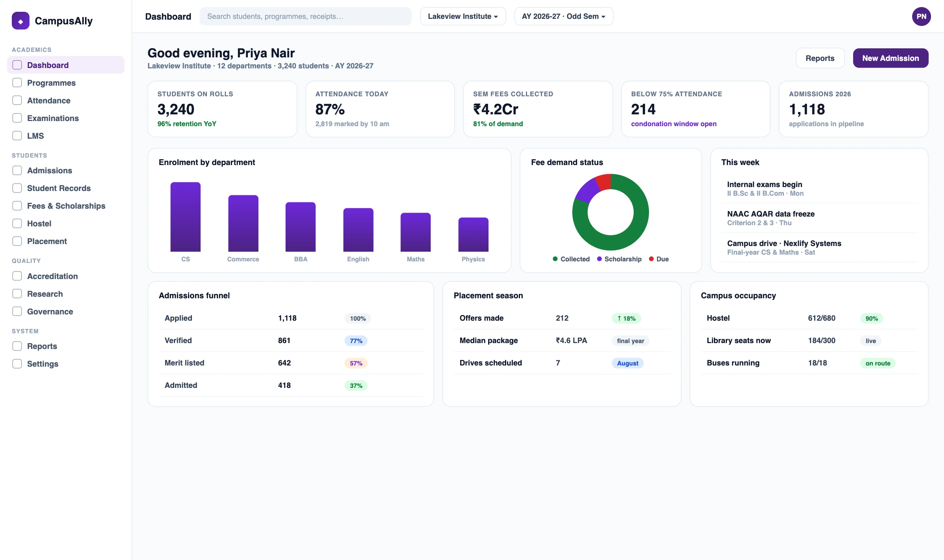Click the Programmes sidebar icon box
Screen dimensions: 944x560
click(17, 83)
